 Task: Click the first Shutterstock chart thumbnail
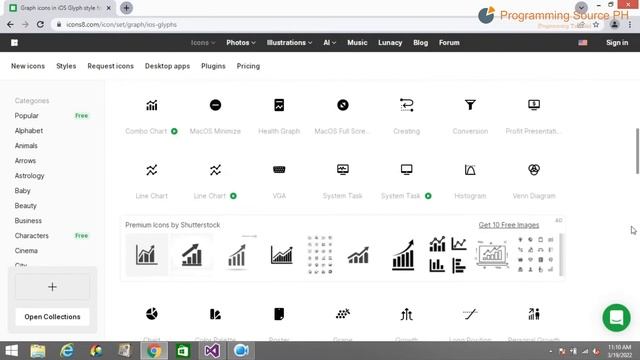(x=147, y=255)
